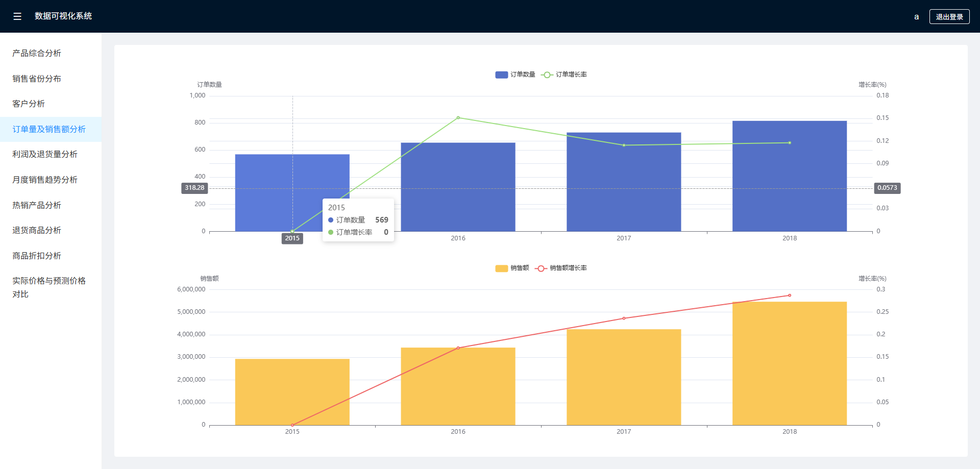Click the 2018 order quantity bar
Image resolution: width=980 pixels, height=469 pixels.
[790, 176]
